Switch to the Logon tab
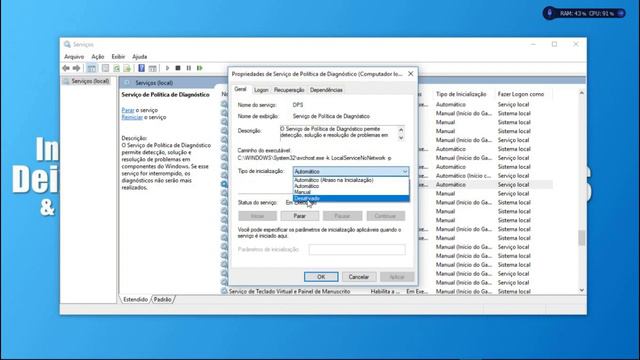 261,90
